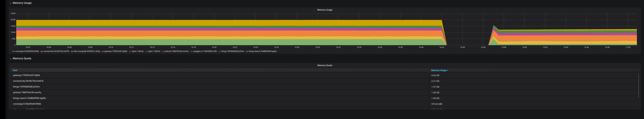
Task: Click the 1.68 GB memory usage value
Action: point(435,93)
